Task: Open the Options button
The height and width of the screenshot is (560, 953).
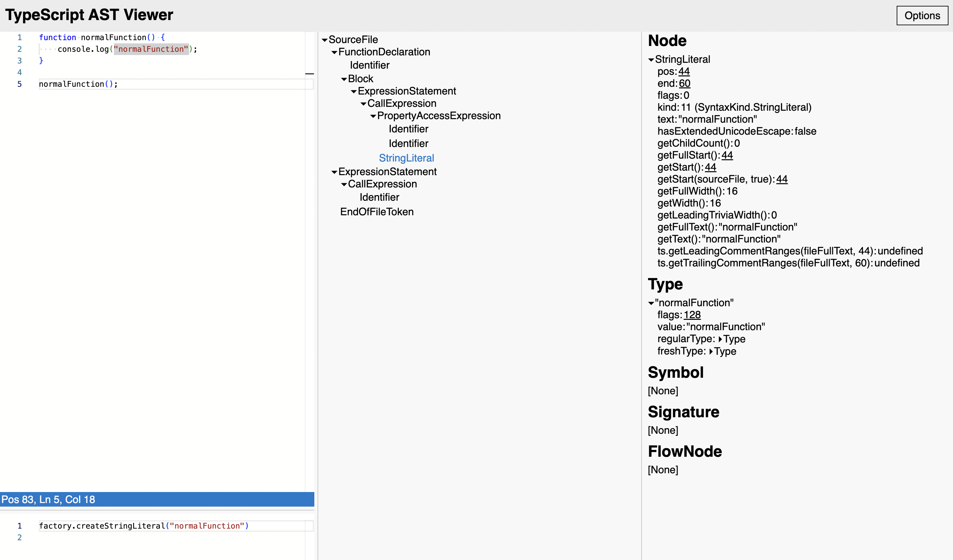Action: click(922, 16)
